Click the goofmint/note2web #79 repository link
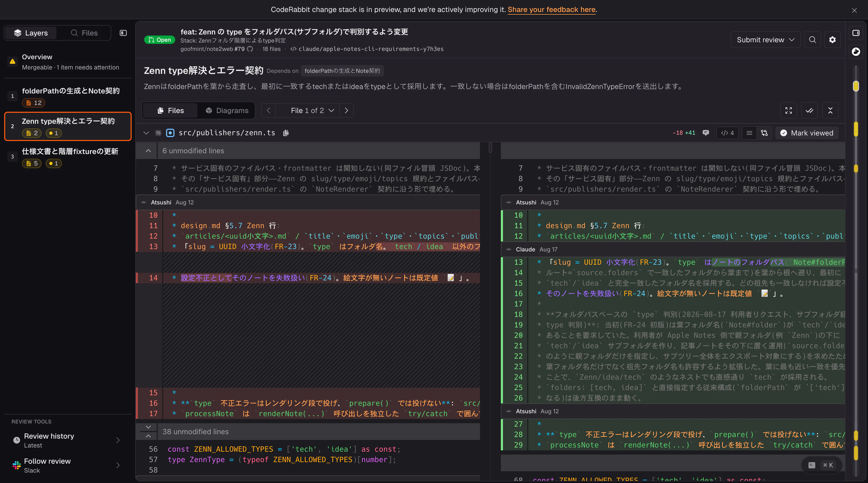This screenshot has width=868, height=483. [212, 49]
